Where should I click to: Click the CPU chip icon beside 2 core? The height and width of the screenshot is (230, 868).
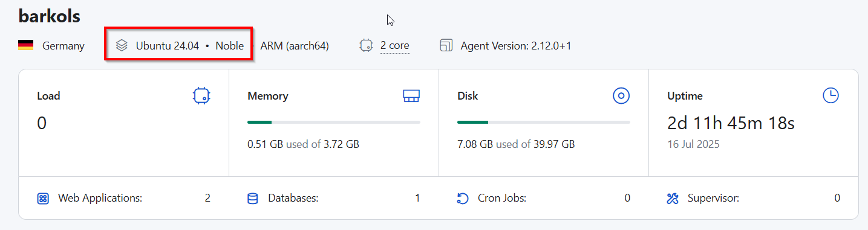pos(366,45)
